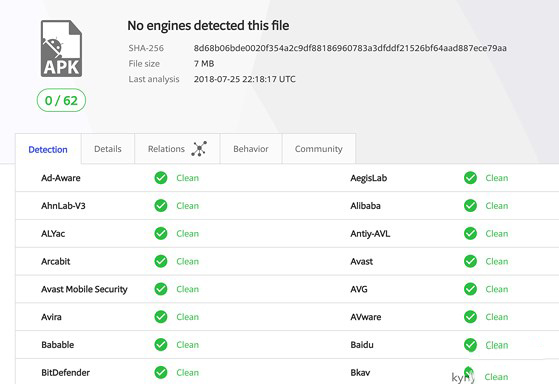This screenshot has height=384, width=559.
Task: Click the Avira engine name
Action: coord(51,317)
